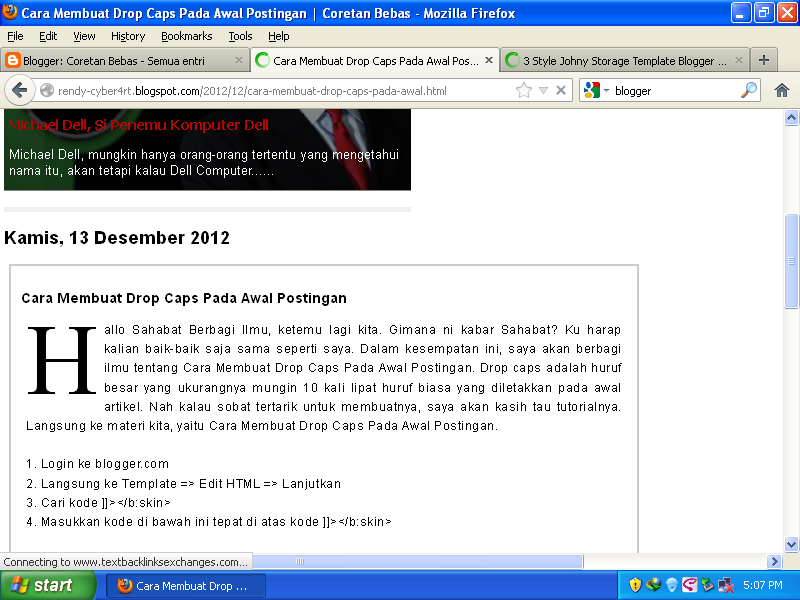800x600 pixels.
Task: Click the large drop cap letter H
Action: click(x=61, y=360)
